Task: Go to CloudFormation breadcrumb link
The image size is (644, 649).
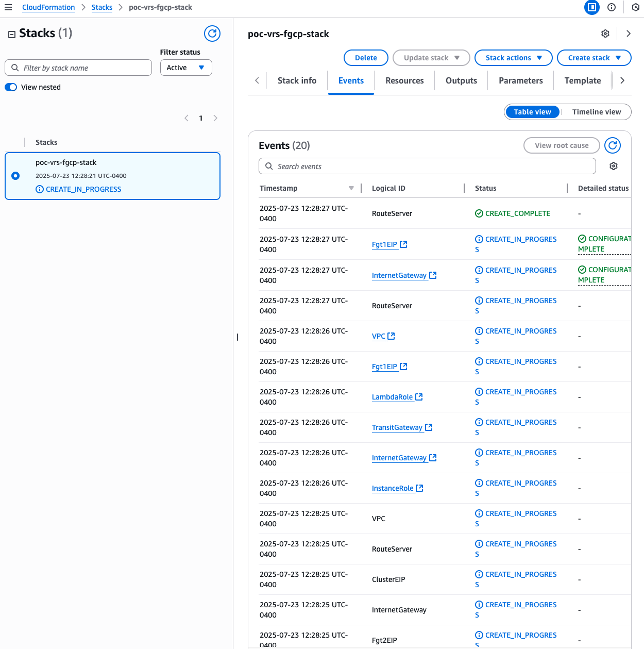Action: [x=48, y=7]
